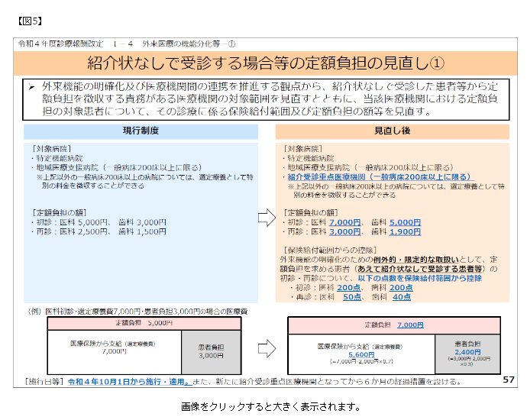
Task: Click blue text 紹介受診重点医療機関（一般病床200床以上に限る）
Action: pyautogui.click(x=380, y=177)
